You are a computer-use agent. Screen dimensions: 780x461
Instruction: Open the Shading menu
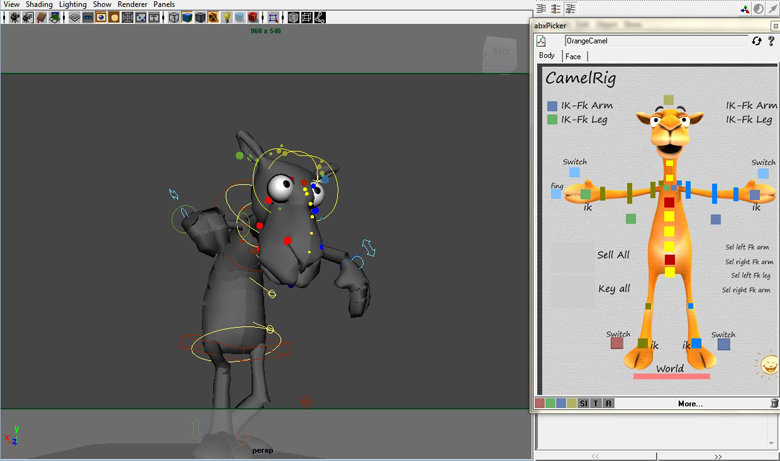point(39,4)
